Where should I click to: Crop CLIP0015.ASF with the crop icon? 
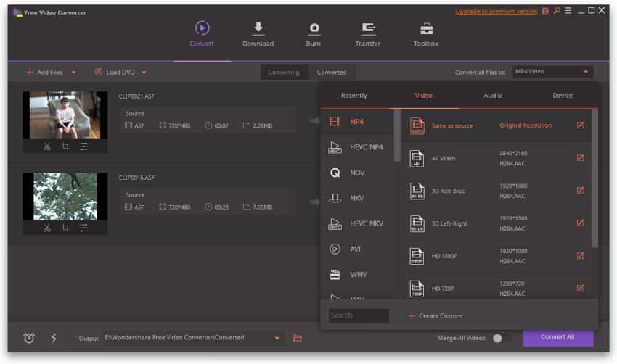tap(66, 228)
